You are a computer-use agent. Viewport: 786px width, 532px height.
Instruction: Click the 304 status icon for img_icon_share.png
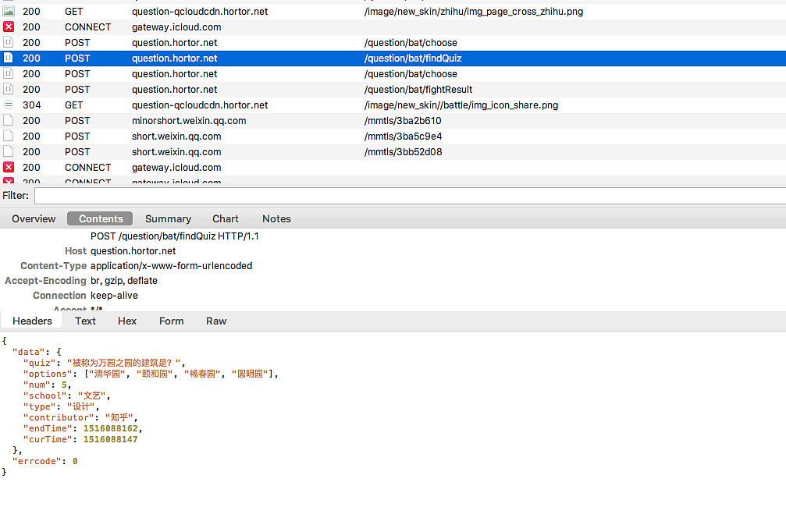pyautogui.click(x=9, y=105)
